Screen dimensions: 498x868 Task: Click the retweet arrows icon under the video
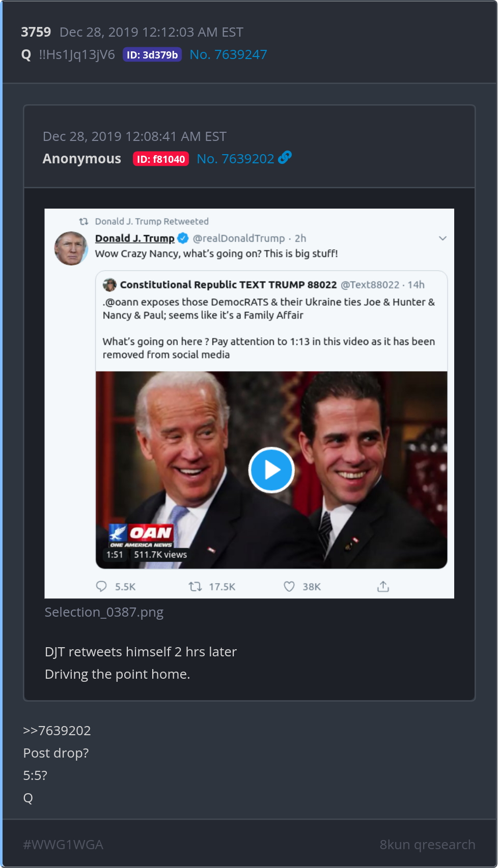pyautogui.click(x=195, y=587)
